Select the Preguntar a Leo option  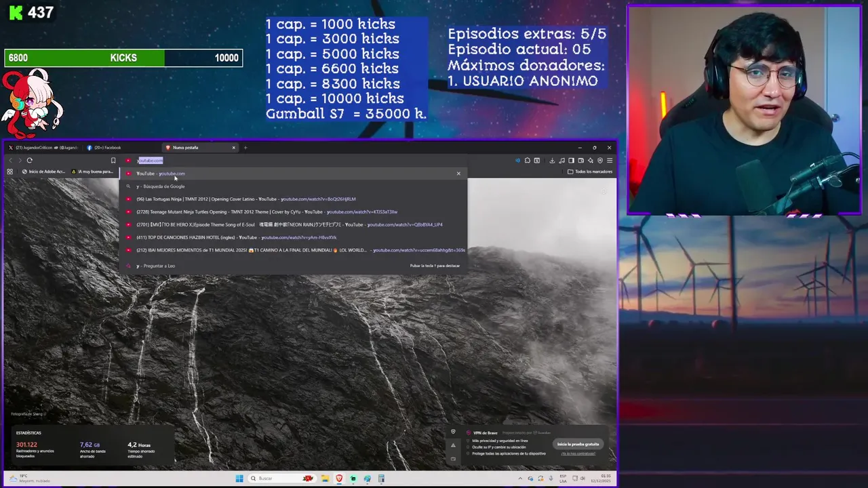(294, 266)
